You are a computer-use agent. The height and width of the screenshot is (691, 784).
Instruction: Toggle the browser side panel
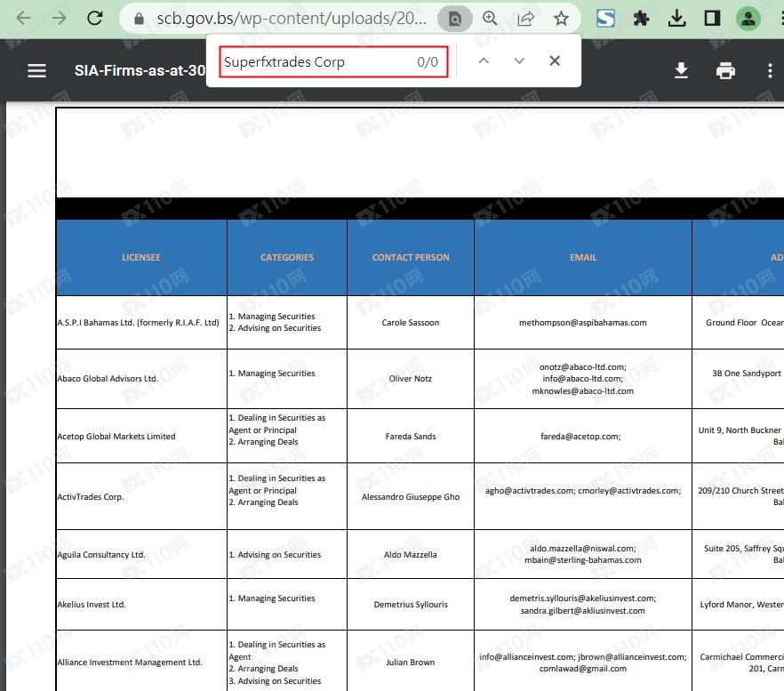[x=712, y=18]
